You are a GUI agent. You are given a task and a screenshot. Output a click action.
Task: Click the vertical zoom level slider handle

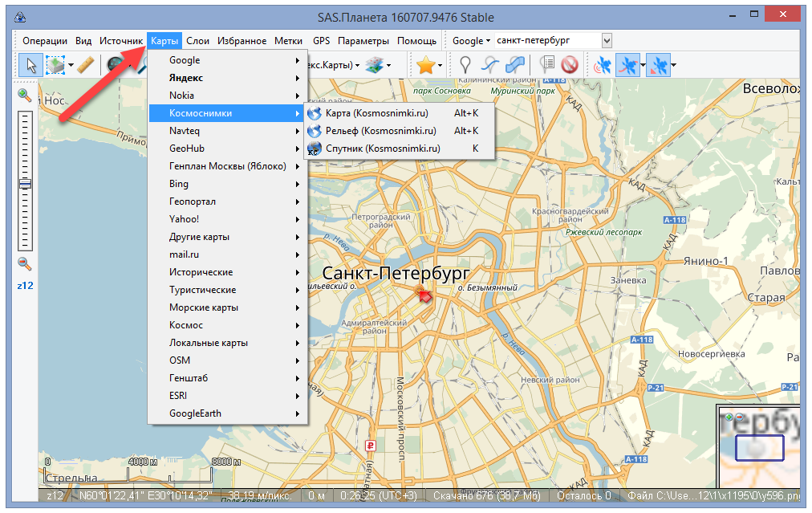click(x=26, y=184)
